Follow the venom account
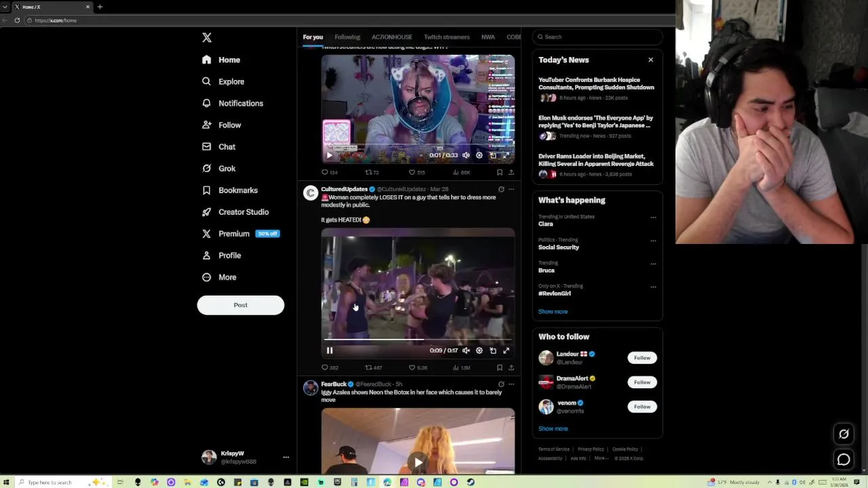The height and width of the screenshot is (488, 868). point(642,407)
